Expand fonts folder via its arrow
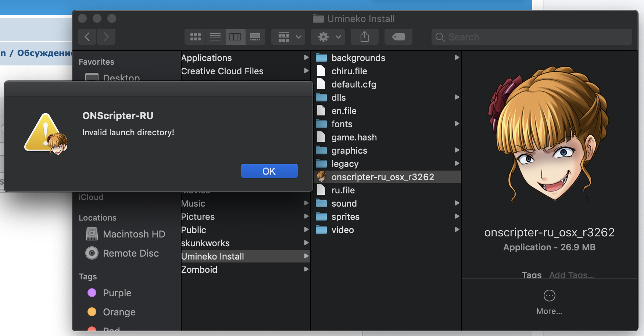This screenshot has width=644, height=336. (457, 124)
